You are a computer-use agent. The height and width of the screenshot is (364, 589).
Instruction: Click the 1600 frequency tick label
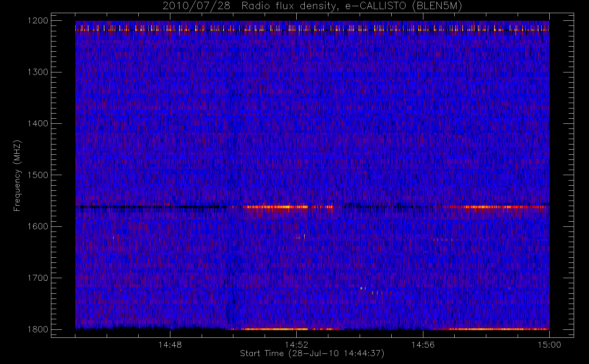pos(38,226)
